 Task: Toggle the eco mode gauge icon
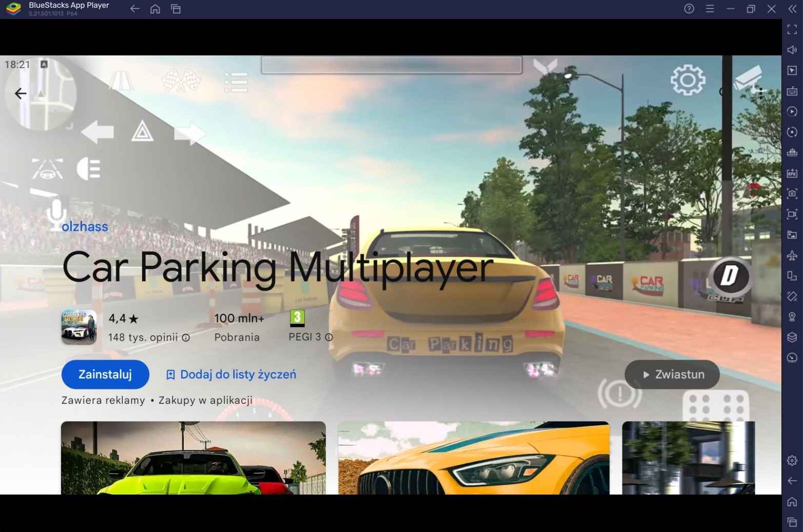pyautogui.click(x=792, y=358)
